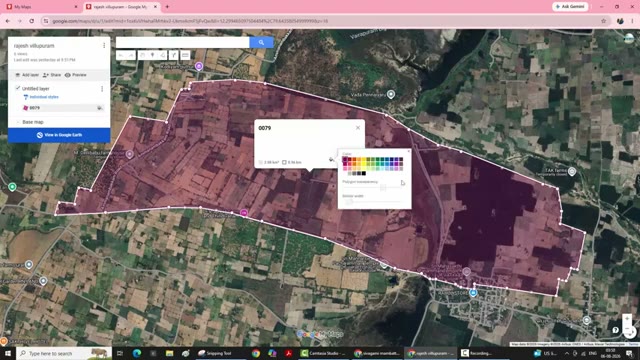
Task: Click the taskbar search box
Action: pyautogui.click(x=64, y=353)
